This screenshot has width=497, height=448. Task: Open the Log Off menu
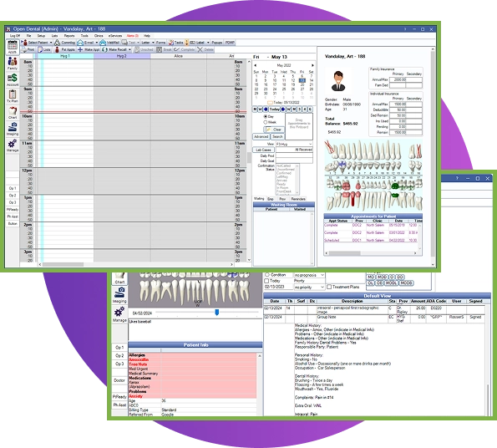tap(15, 36)
